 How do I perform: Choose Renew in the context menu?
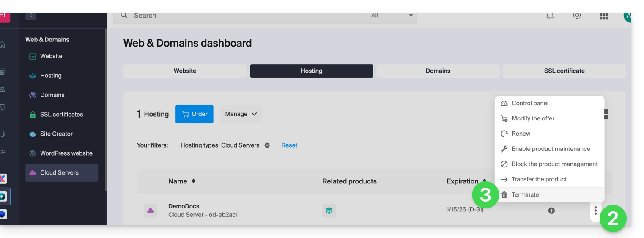[521, 134]
